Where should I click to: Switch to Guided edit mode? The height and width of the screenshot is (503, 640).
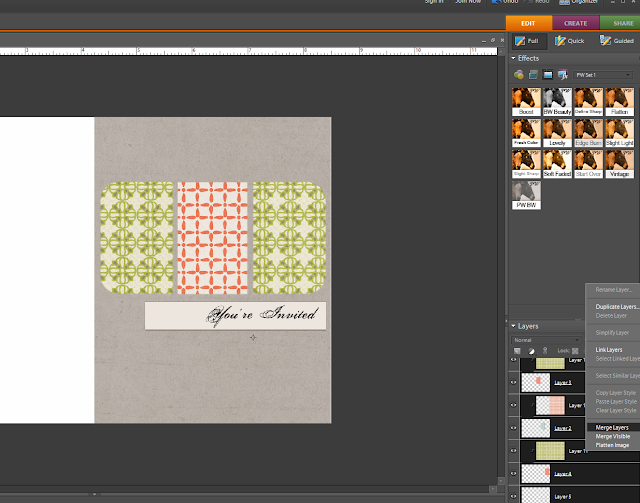(616, 41)
